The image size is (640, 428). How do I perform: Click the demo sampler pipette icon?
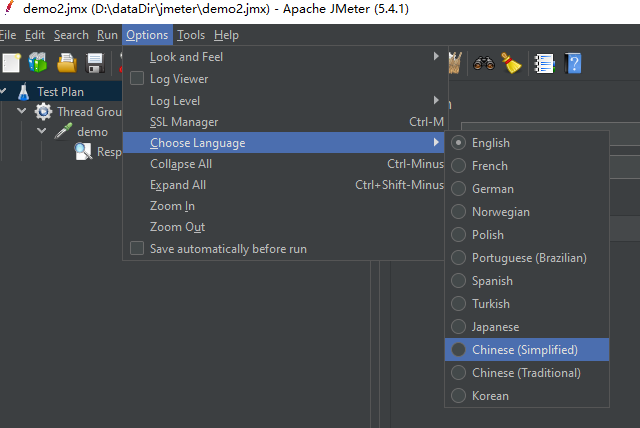pos(63,131)
